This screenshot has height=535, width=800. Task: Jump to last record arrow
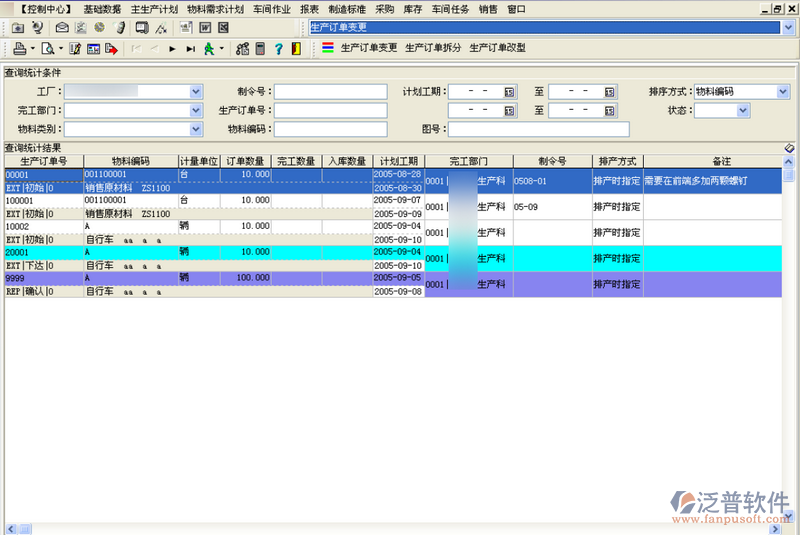[189, 48]
